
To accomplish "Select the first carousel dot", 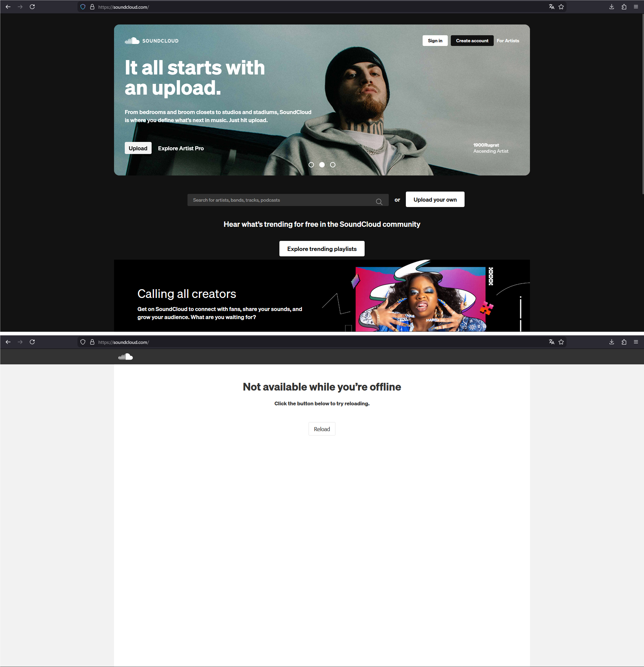I will coord(311,165).
